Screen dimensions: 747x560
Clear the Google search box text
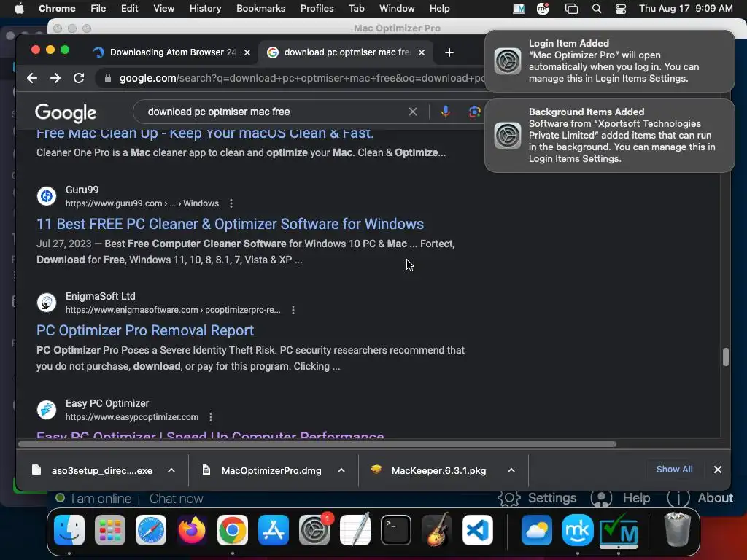tap(413, 112)
